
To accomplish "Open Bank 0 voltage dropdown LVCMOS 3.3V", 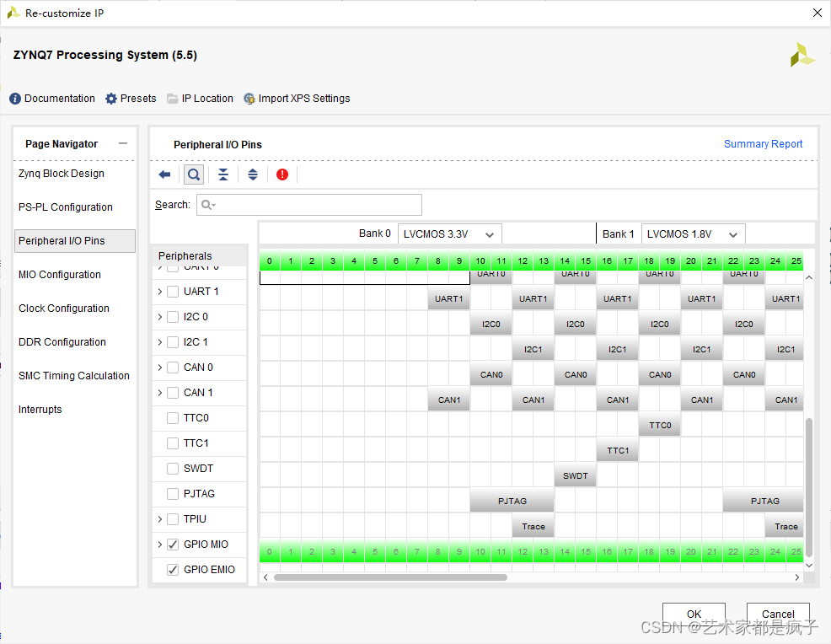I will pos(449,234).
